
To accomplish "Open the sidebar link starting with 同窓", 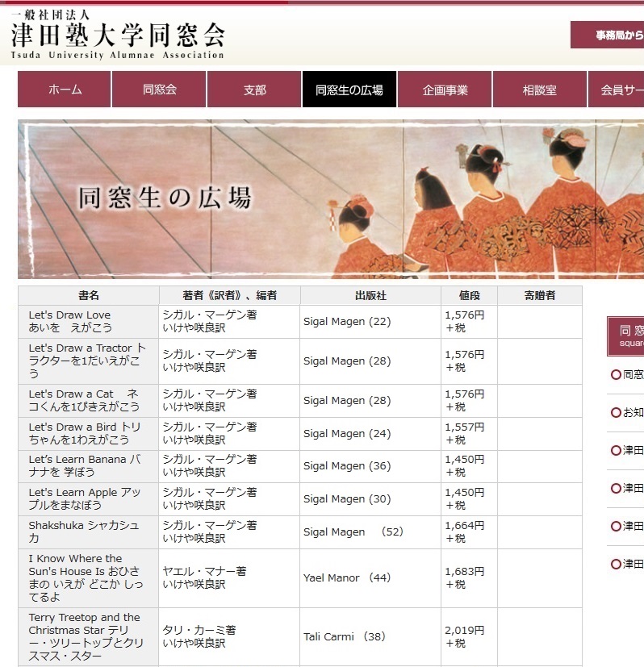I will 627,375.
